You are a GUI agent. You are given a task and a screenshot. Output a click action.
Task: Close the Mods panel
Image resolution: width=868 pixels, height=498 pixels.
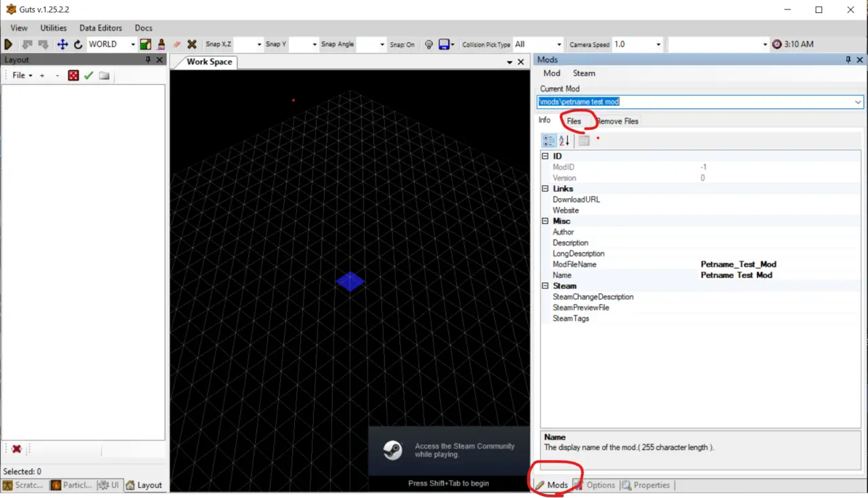coord(860,60)
